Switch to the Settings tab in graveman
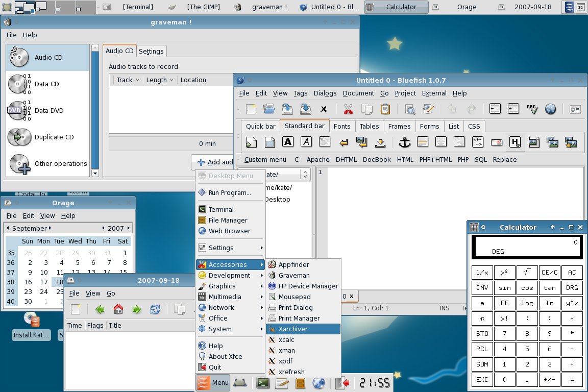Screen dimensions: 588x392 click(151, 52)
